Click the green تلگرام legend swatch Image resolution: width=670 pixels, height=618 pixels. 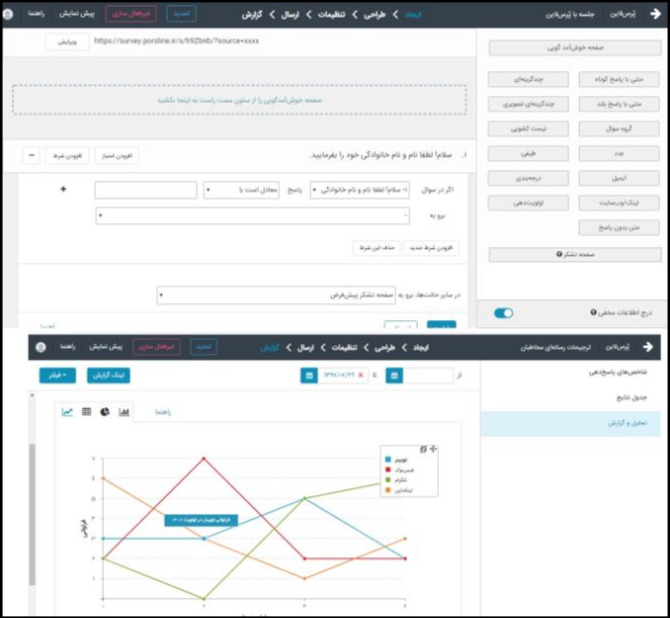[x=388, y=480]
